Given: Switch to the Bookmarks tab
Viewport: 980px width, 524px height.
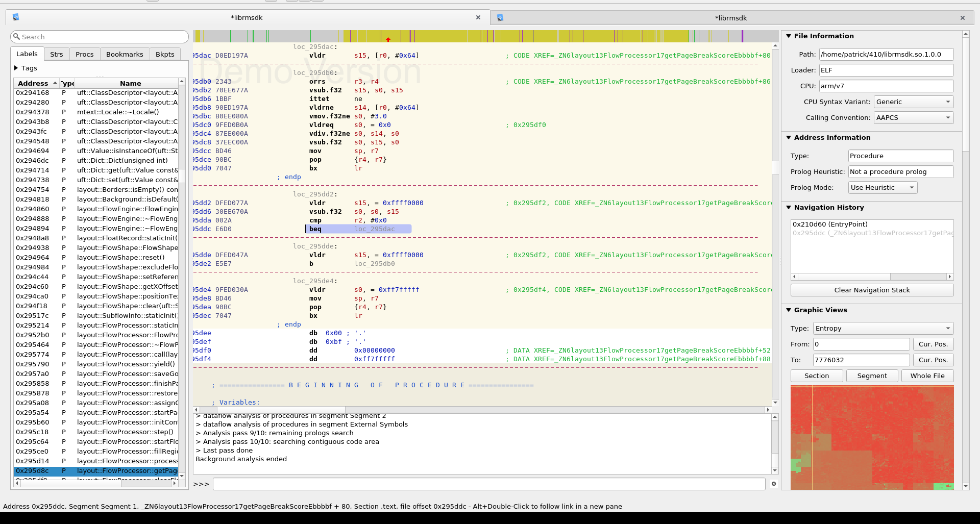Looking at the screenshot, I should 125,54.
